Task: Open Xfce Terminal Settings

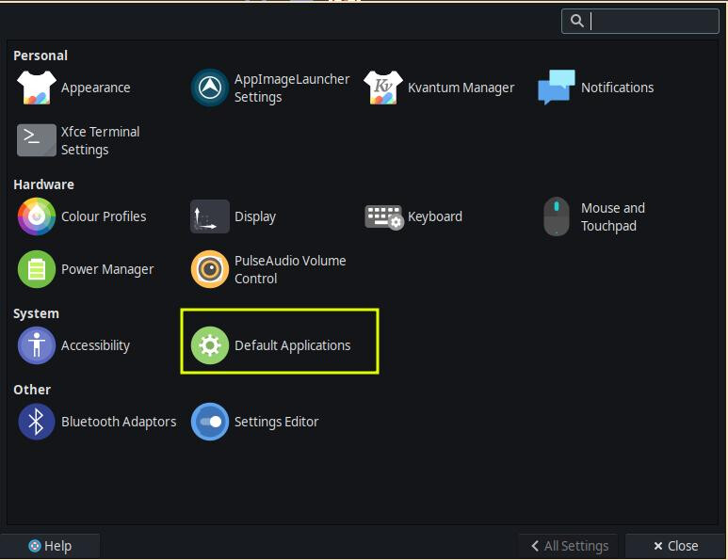Action: [x=37, y=140]
